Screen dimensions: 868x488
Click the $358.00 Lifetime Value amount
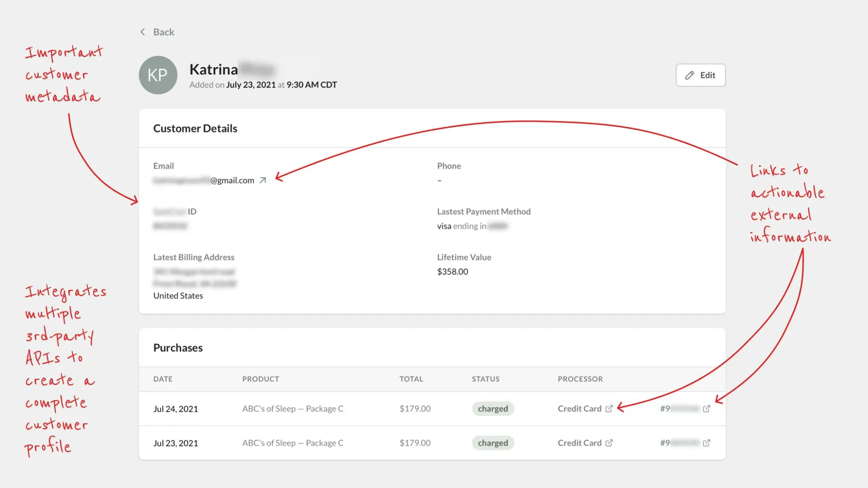click(x=452, y=272)
